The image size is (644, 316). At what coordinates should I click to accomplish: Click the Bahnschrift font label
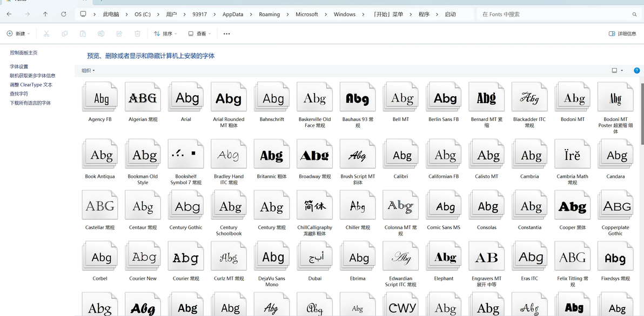[x=272, y=119]
